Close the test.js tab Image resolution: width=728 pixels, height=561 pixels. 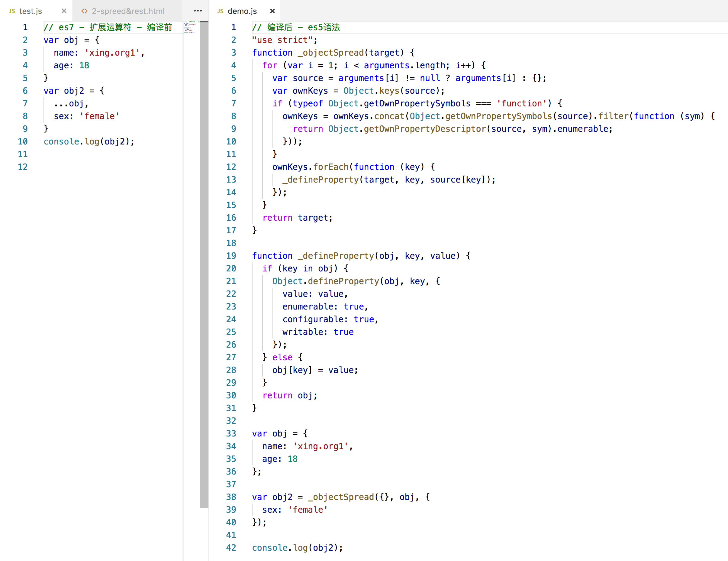[64, 11]
